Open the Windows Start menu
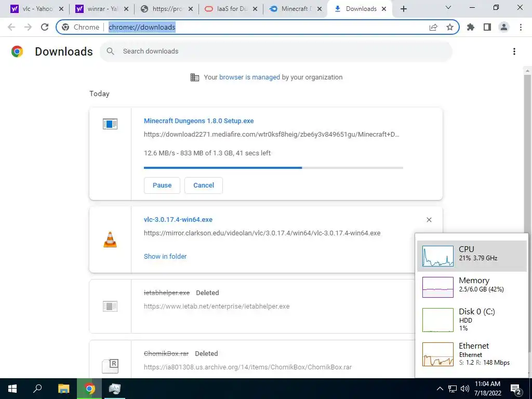 12,389
